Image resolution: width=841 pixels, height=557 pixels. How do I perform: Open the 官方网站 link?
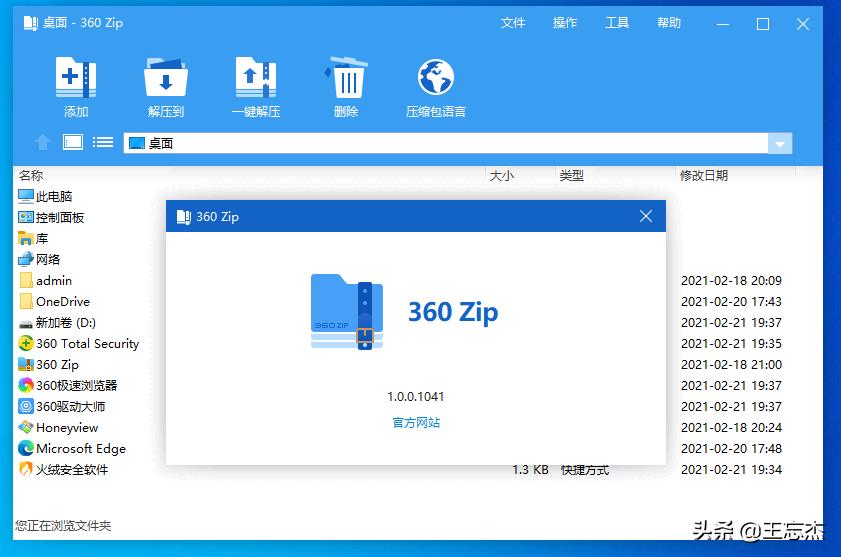click(x=416, y=423)
